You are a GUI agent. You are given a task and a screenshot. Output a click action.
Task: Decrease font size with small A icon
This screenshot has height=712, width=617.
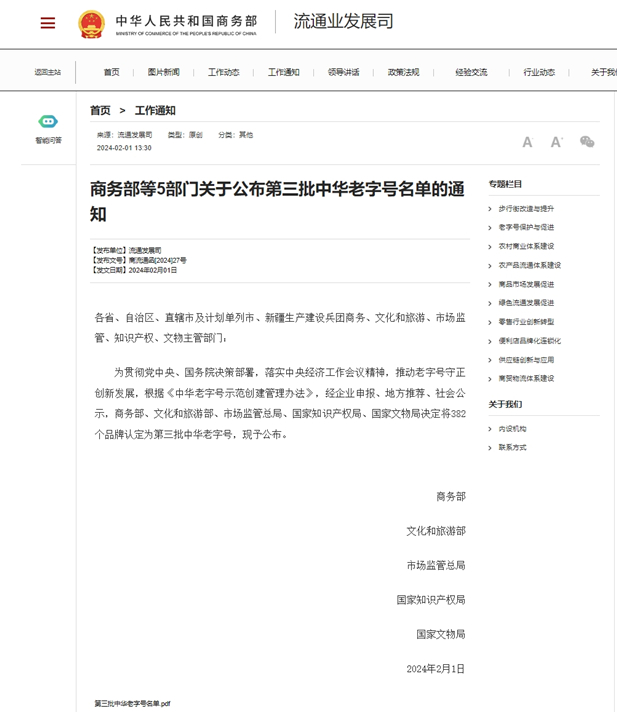coord(527,142)
